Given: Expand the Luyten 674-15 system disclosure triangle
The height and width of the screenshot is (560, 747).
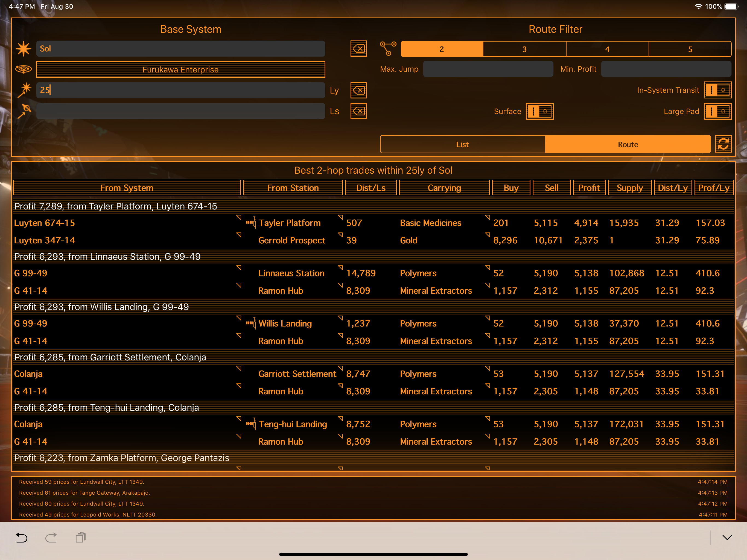Looking at the screenshot, I should (x=239, y=217).
